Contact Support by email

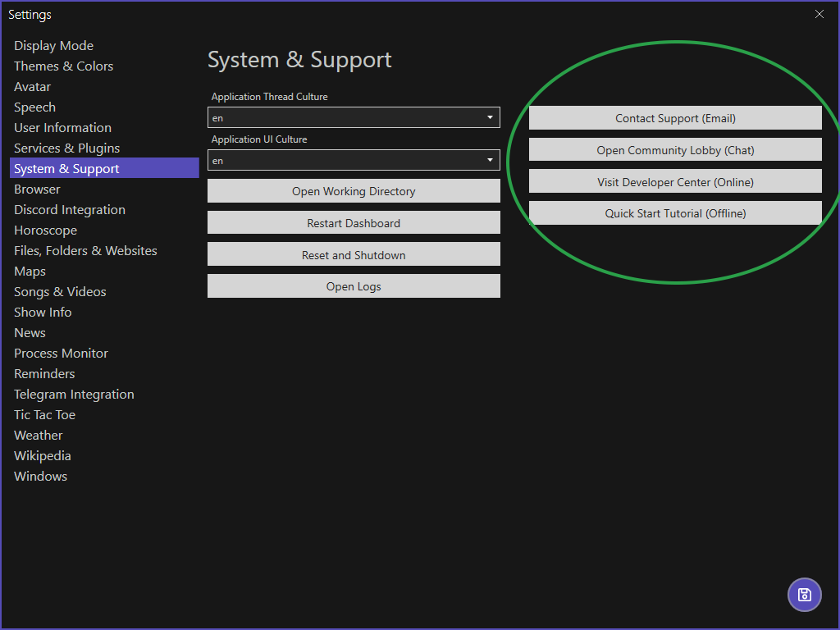675,118
